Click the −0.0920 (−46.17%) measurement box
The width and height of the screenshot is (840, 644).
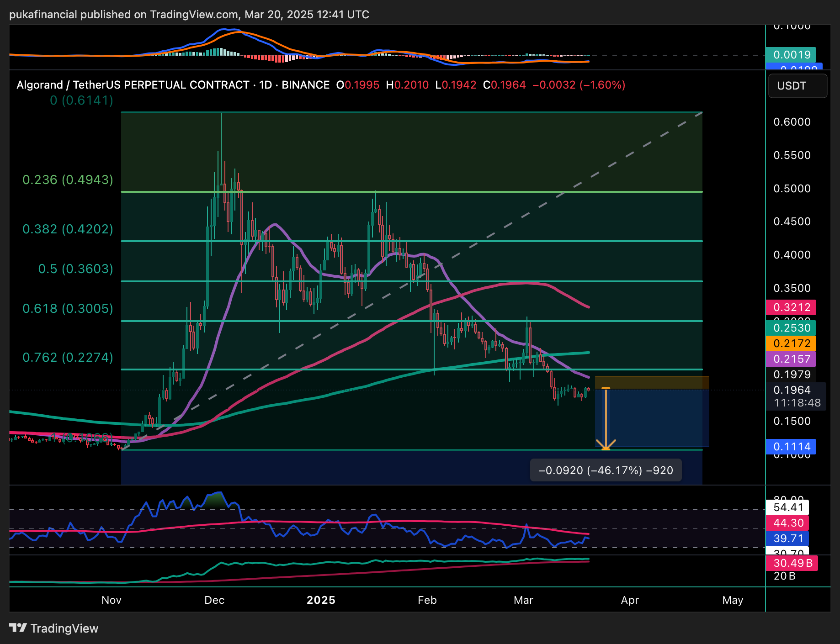606,470
